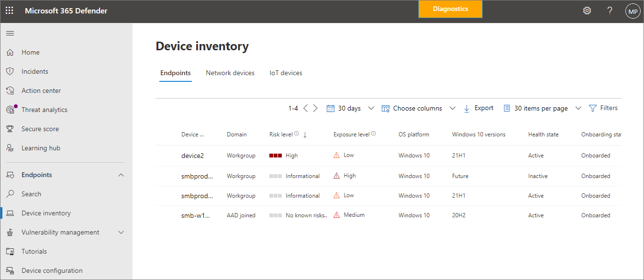This screenshot has height=280, width=644.
Task: Click 30 items per page text
Action: pos(541,109)
